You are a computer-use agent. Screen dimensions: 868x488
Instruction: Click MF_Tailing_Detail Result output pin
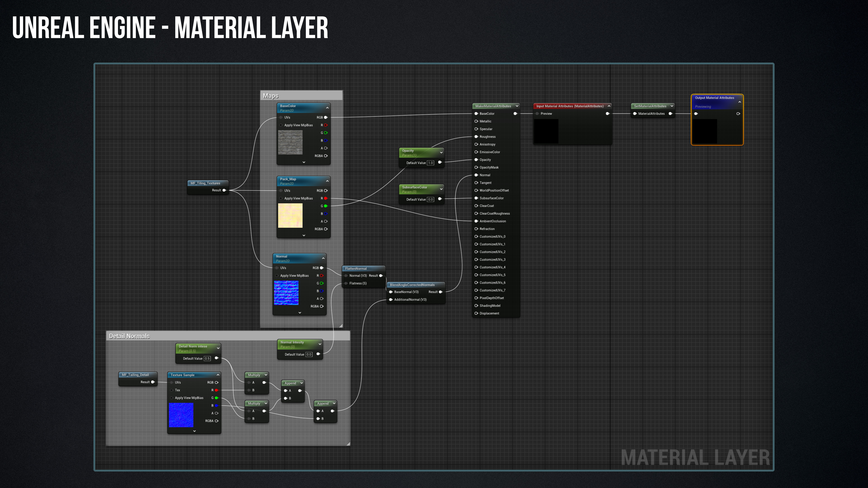(153, 382)
